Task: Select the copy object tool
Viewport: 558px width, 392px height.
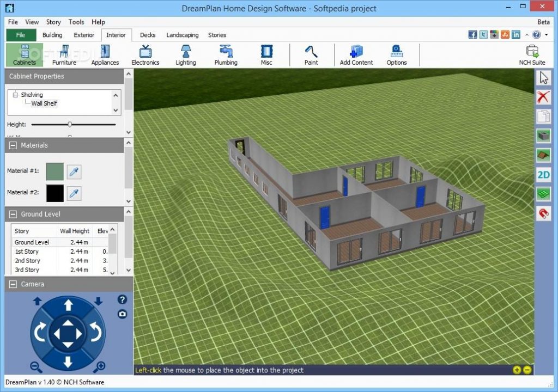Action: [543, 116]
